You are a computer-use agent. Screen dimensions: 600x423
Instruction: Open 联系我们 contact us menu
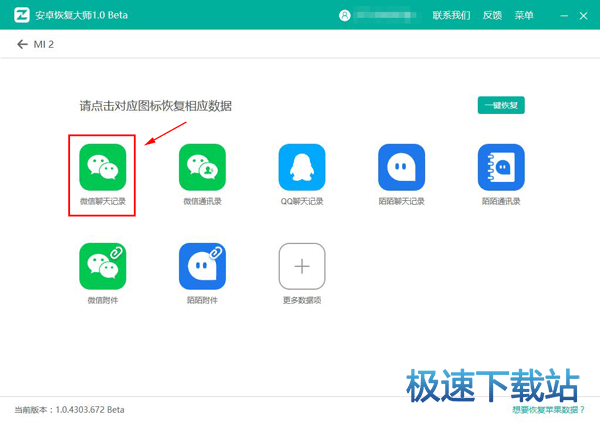point(451,15)
